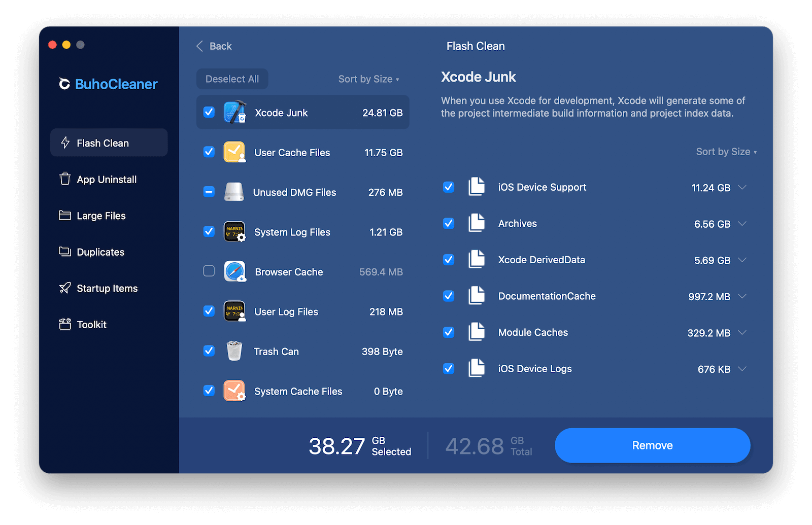Screen dimensions: 812x525
Task: Click the BuhoCleaner logo icon
Action: (64, 84)
